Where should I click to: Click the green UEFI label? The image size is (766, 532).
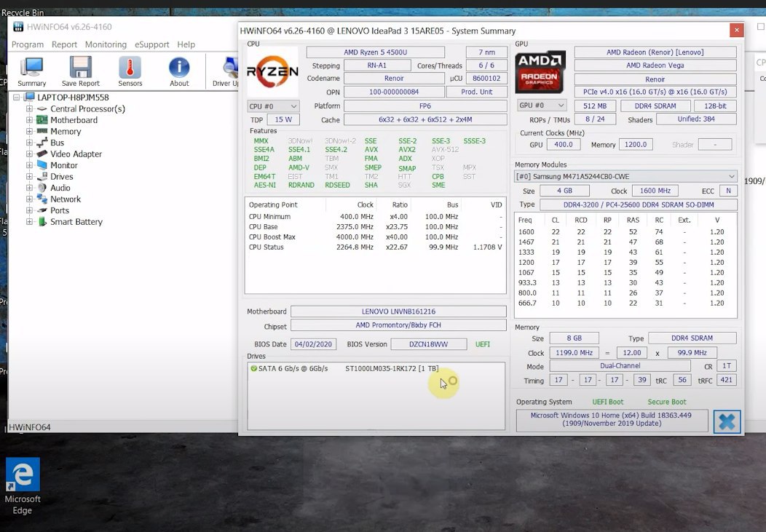pyautogui.click(x=483, y=344)
